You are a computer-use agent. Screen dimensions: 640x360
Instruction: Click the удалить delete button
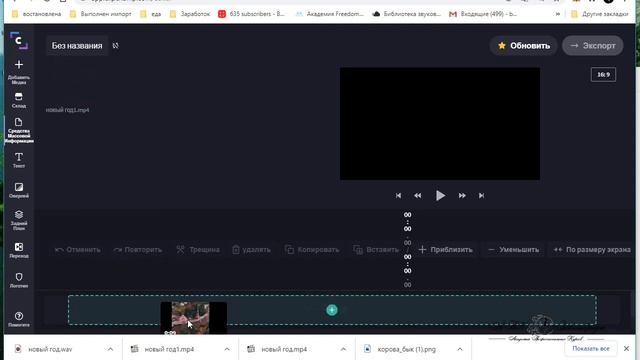[x=251, y=250]
